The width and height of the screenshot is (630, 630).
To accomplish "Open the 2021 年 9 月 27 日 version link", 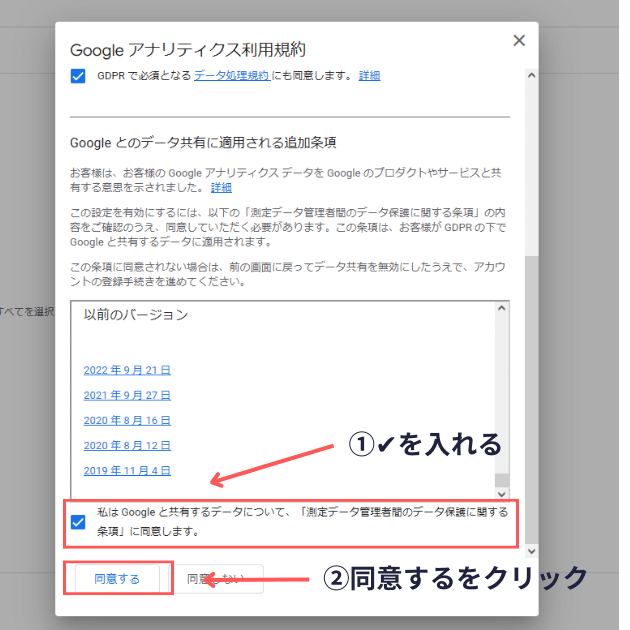I will (127, 395).
